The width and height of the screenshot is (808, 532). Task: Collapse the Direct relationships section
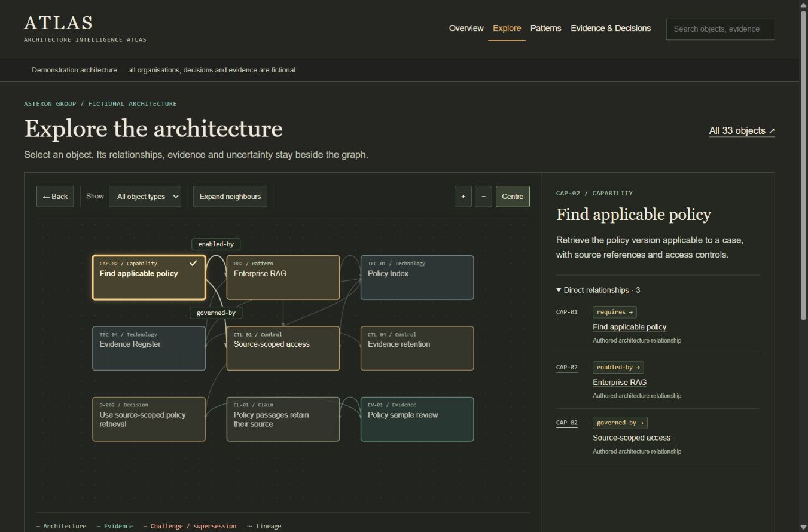point(598,290)
